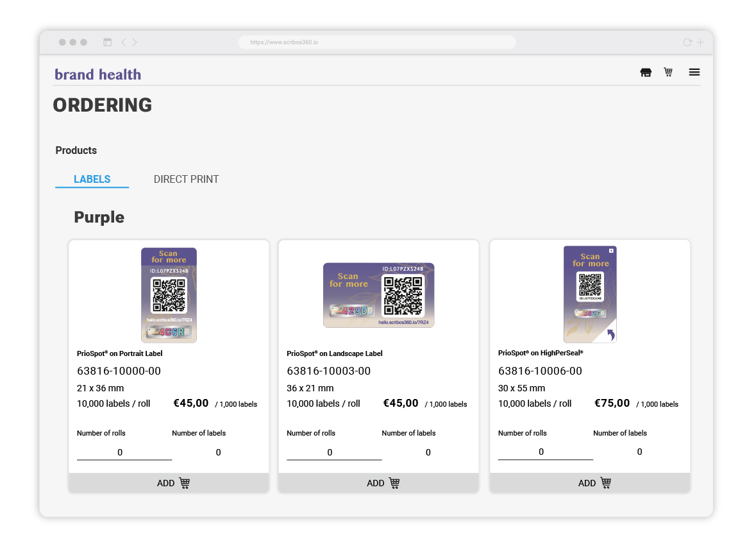Open the hamburger menu
This screenshot has width=756, height=544.
coord(694,72)
